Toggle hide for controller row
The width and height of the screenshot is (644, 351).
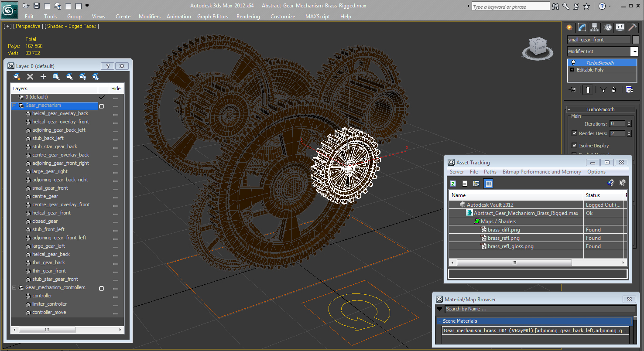point(116,296)
